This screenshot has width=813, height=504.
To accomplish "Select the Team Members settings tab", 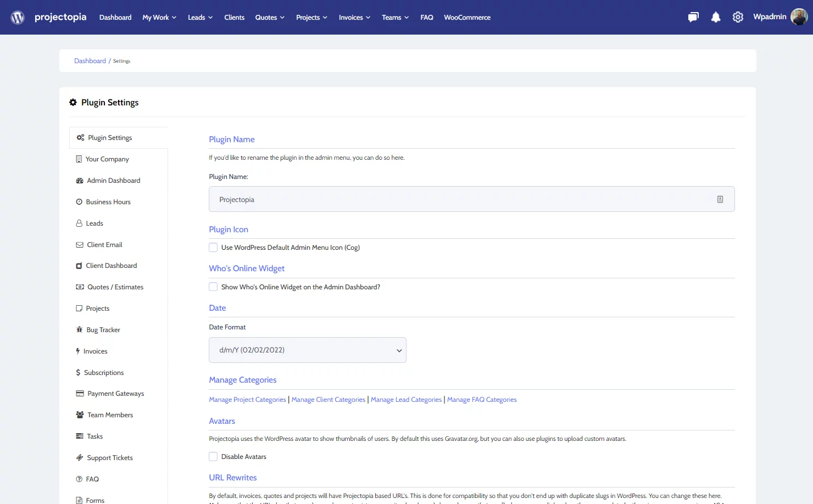I will (118, 415).
